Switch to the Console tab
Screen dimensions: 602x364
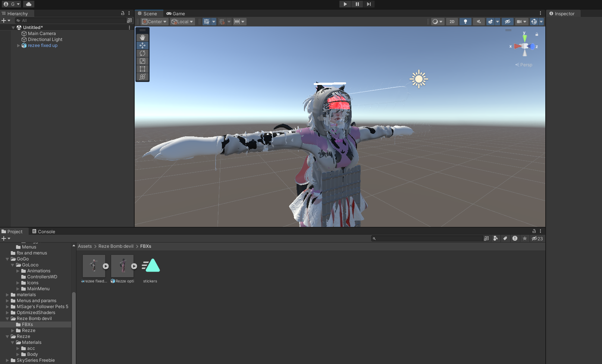click(44, 231)
